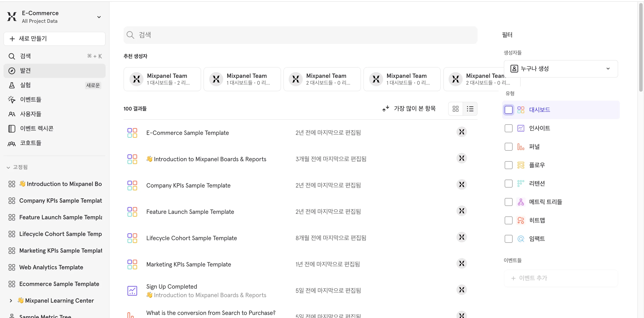644x318 pixels.
Task: Click the 퍼널 funnel bars icon in filters
Action: [521, 147]
